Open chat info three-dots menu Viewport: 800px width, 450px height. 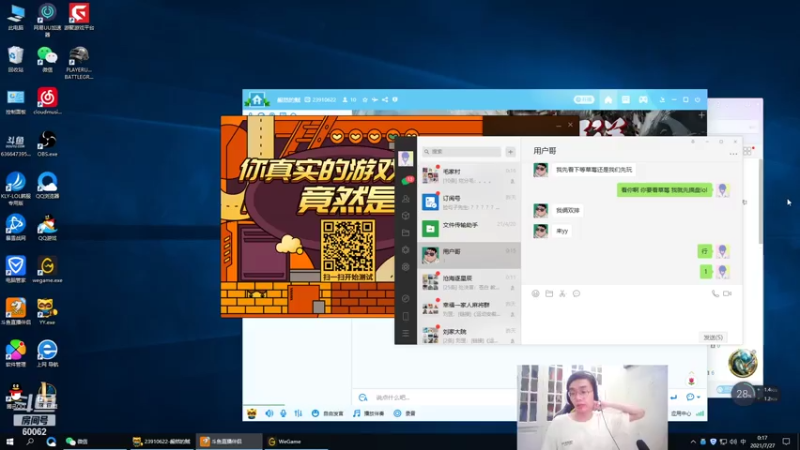coord(733,153)
